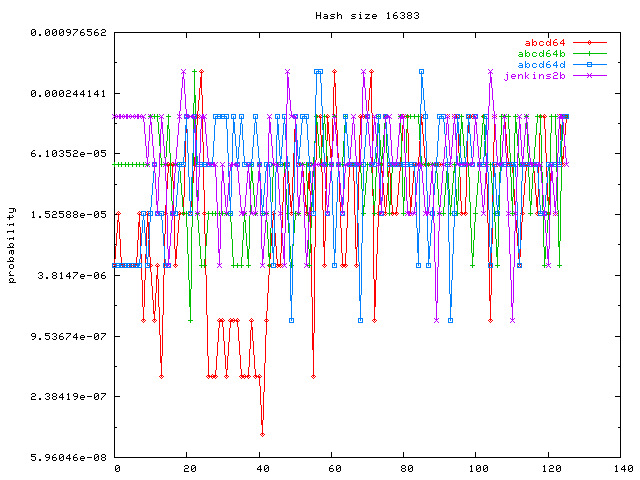Click x-axis tick label 80
This screenshot has width=640, height=480.
(407, 469)
